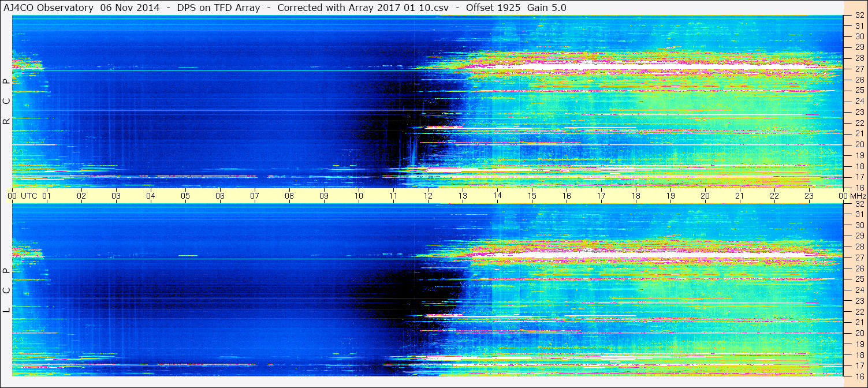Image resolution: width=868 pixels, height=388 pixels.
Task: Pick the 12 hour tick label
Action: tap(428, 196)
